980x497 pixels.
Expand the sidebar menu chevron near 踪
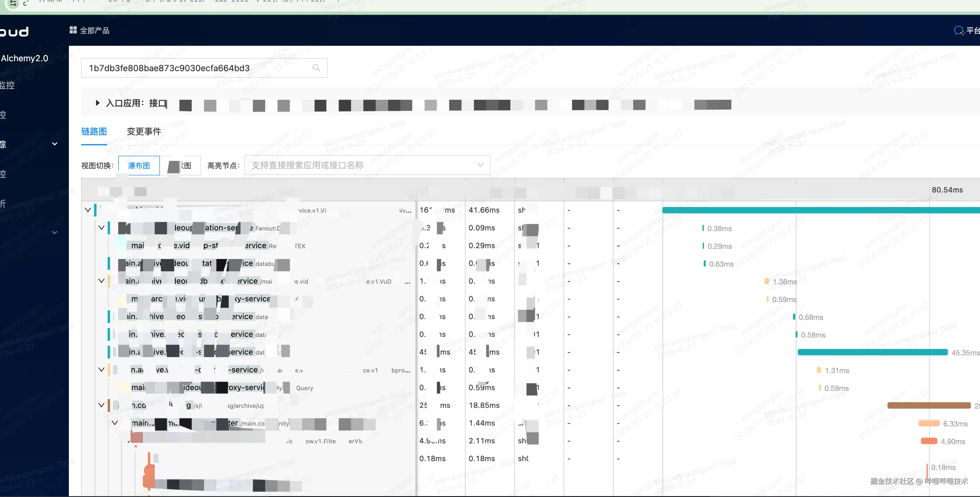pyautogui.click(x=55, y=144)
